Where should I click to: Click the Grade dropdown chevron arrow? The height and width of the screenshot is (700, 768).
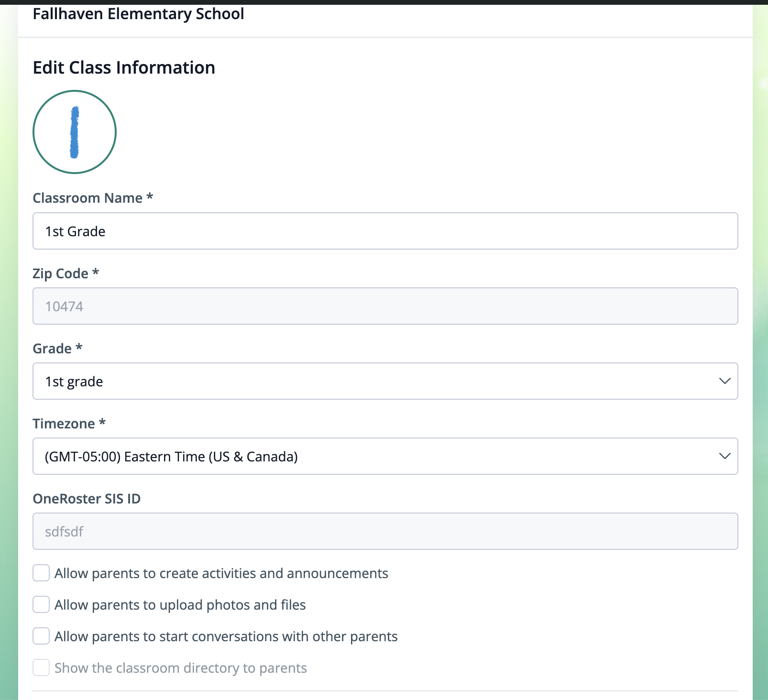click(724, 381)
